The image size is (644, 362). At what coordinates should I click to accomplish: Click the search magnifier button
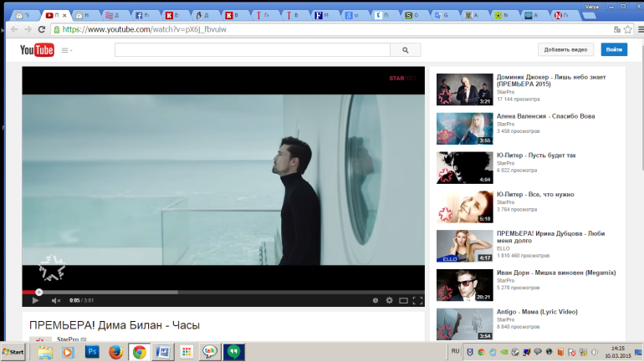(x=406, y=50)
